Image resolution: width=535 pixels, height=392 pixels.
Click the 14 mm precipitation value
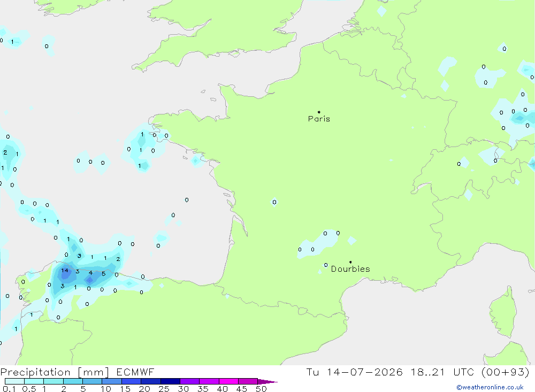click(65, 270)
